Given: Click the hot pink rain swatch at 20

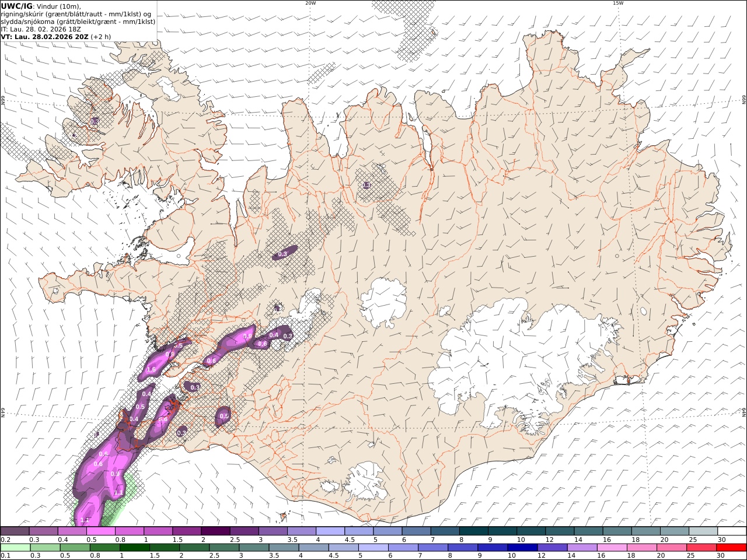Looking at the screenshot, I should [x=671, y=547].
